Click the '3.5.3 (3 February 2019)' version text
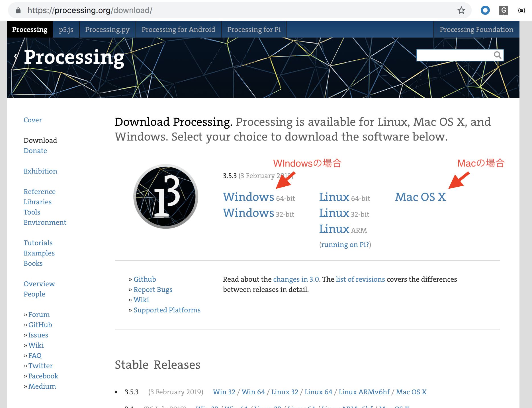Screen dimensions: 532x408 point(258,176)
